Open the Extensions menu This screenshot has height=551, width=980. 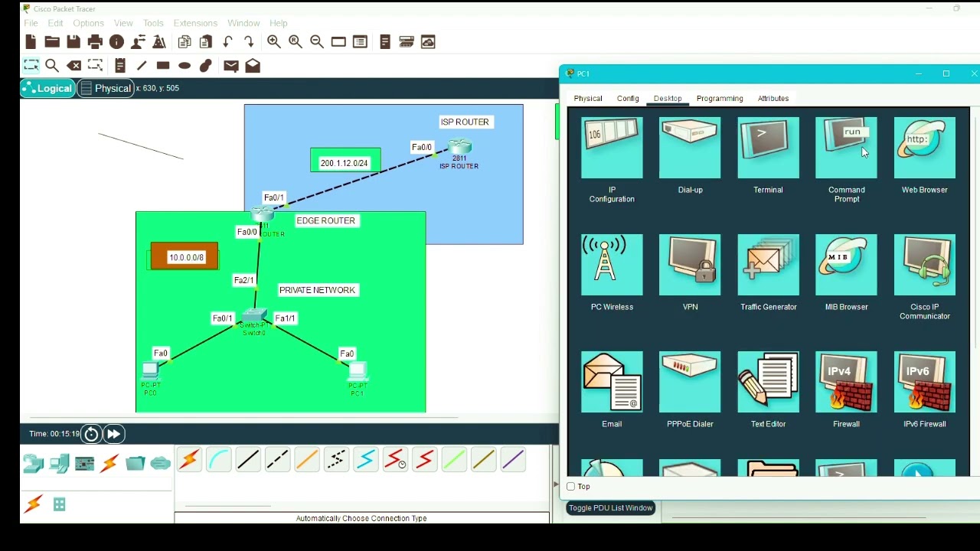tap(195, 24)
